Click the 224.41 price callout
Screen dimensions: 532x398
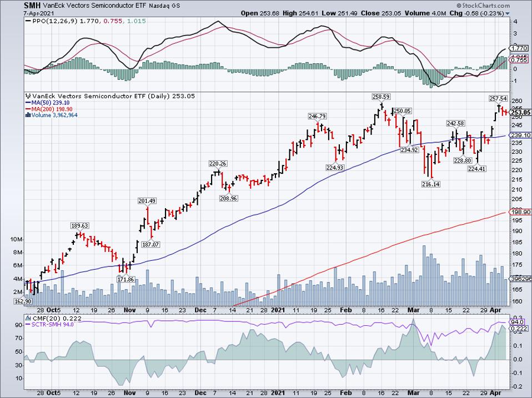click(476, 169)
